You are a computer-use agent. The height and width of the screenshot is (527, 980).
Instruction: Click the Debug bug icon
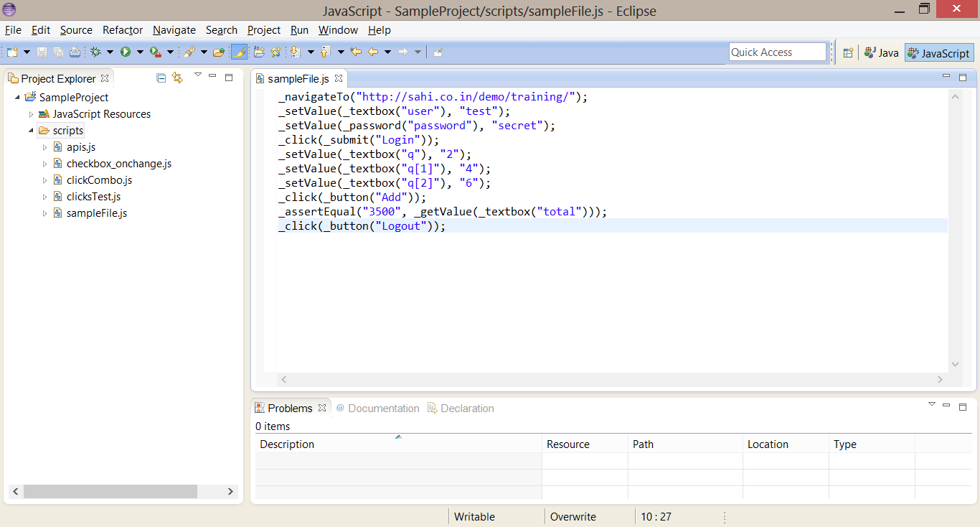coord(95,52)
